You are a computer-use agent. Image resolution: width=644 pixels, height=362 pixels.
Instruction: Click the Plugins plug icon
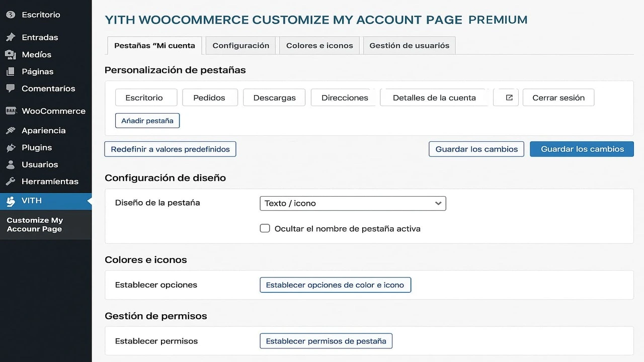pos(10,147)
